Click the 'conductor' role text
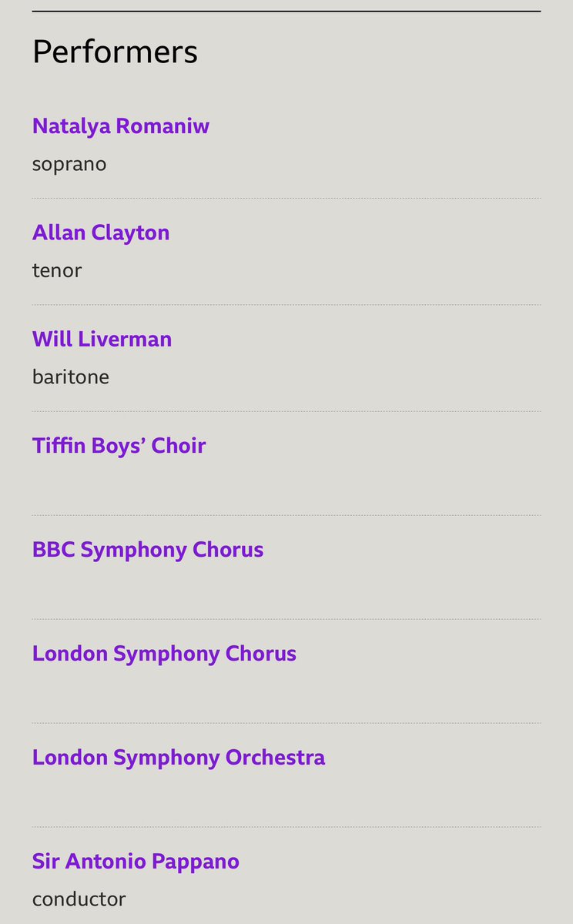 [x=79, y=899]
